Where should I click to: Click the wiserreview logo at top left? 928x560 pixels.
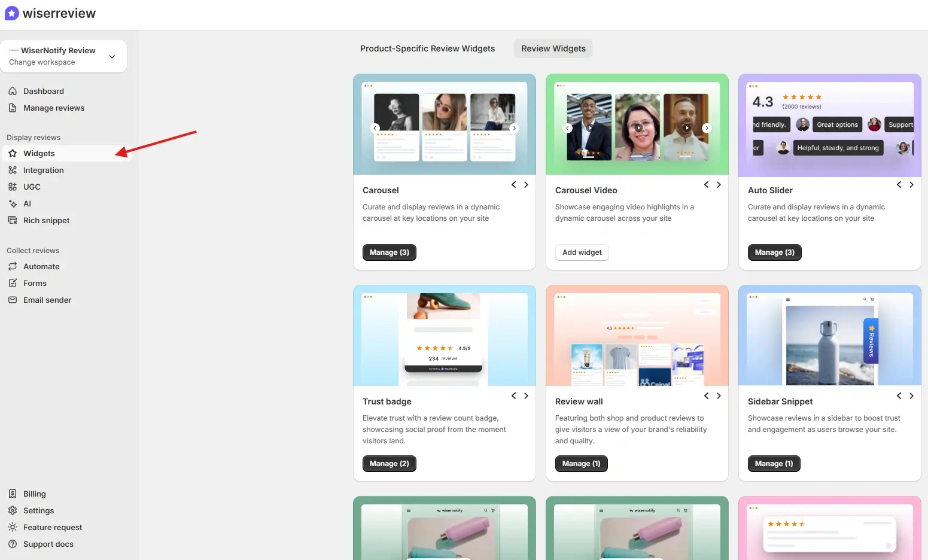pyautogui.click(x=50, y=13)
